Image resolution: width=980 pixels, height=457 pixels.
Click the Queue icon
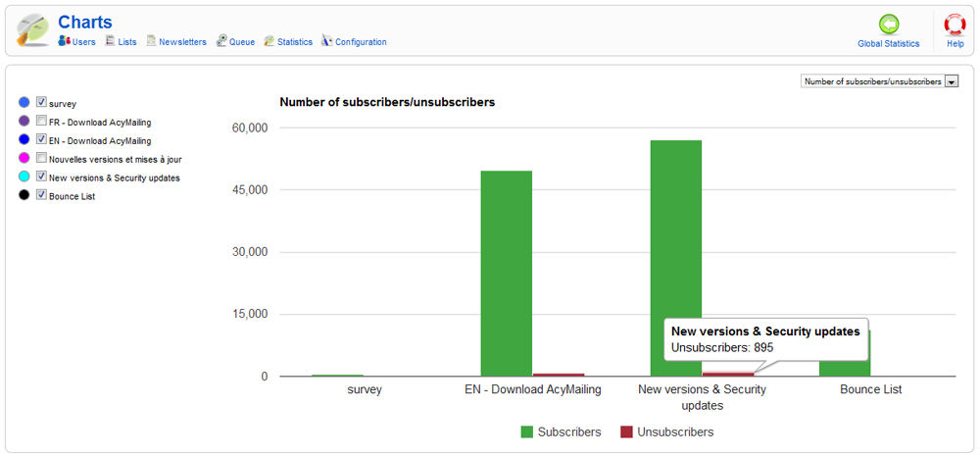(222, 41)
